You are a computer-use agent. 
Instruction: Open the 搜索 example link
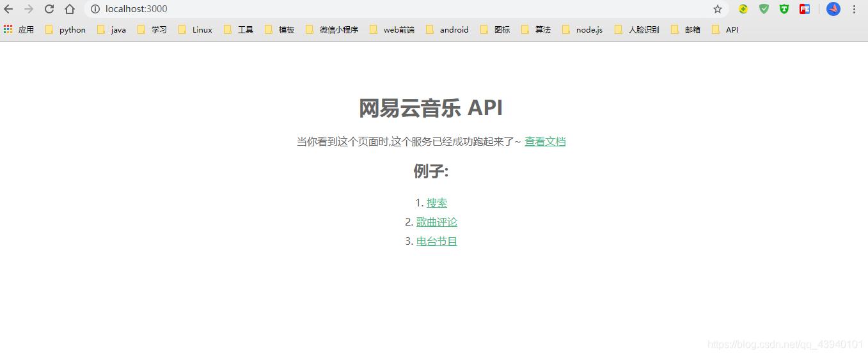(x=437, y=203)
